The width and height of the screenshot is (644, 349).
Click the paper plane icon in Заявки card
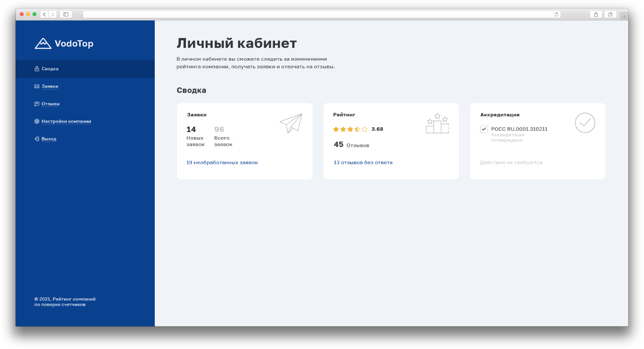click(x=291, y=123)
